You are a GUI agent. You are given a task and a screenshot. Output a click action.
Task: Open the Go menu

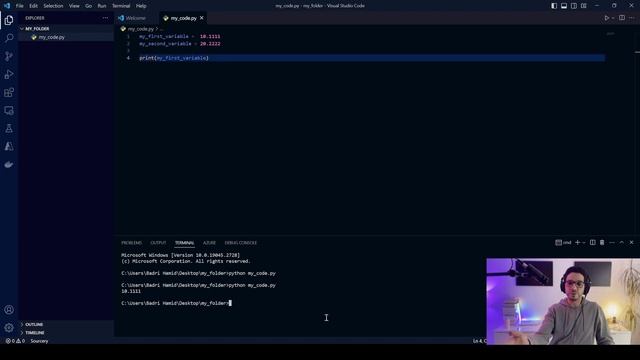click(89, 6)
